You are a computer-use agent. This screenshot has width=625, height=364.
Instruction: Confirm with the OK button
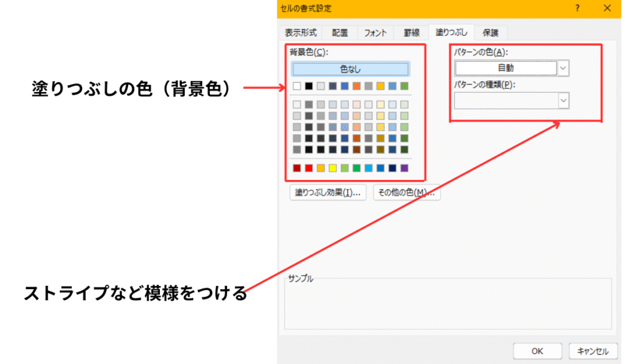pos(537,351)
